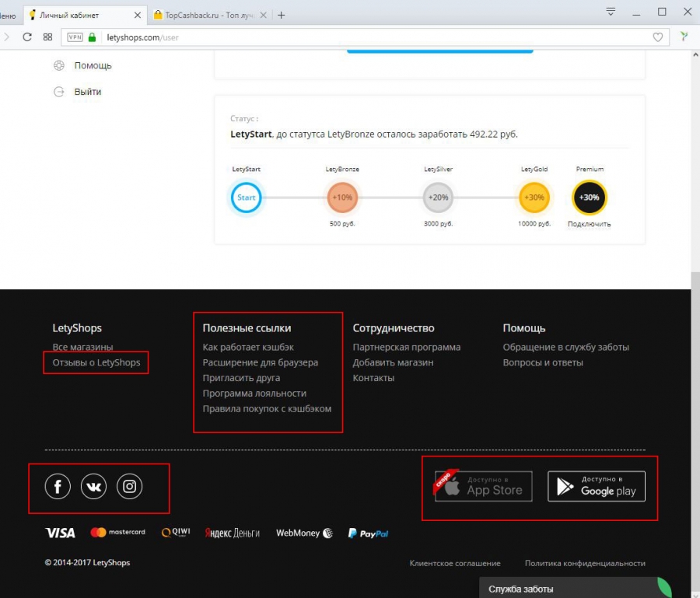
Task: Click the Полезные ссылки heading
Action: point(247,328)
